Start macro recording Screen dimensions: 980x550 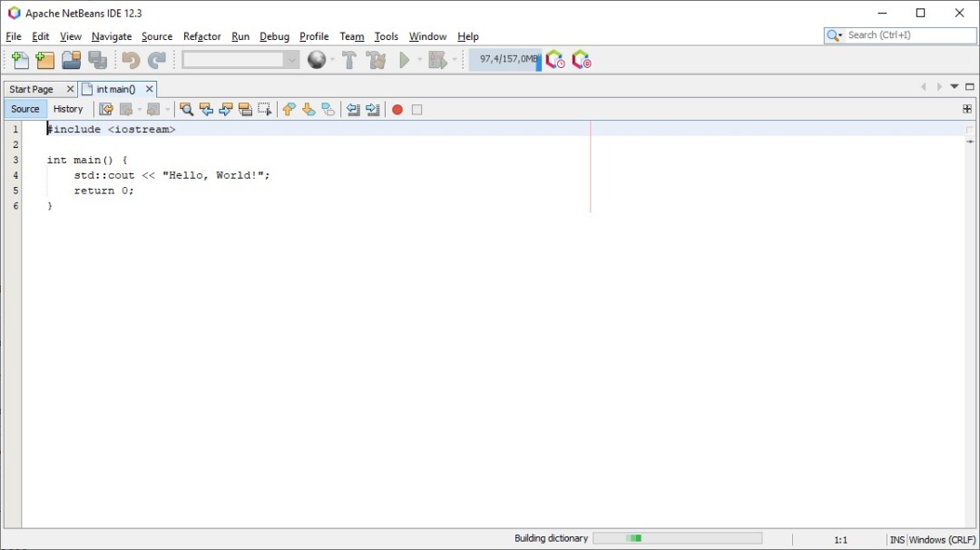click(397, 109)
